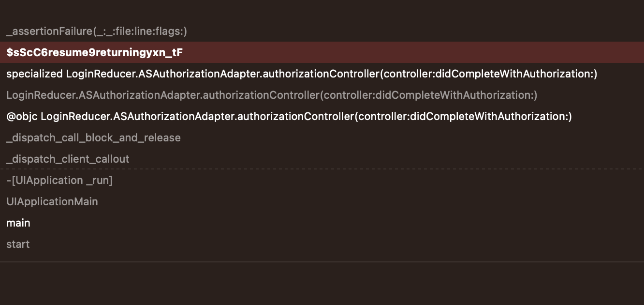Jump to the -[UIApplication _run] frame
This screenshot has width=644, height=305.
tap(59, 181)
